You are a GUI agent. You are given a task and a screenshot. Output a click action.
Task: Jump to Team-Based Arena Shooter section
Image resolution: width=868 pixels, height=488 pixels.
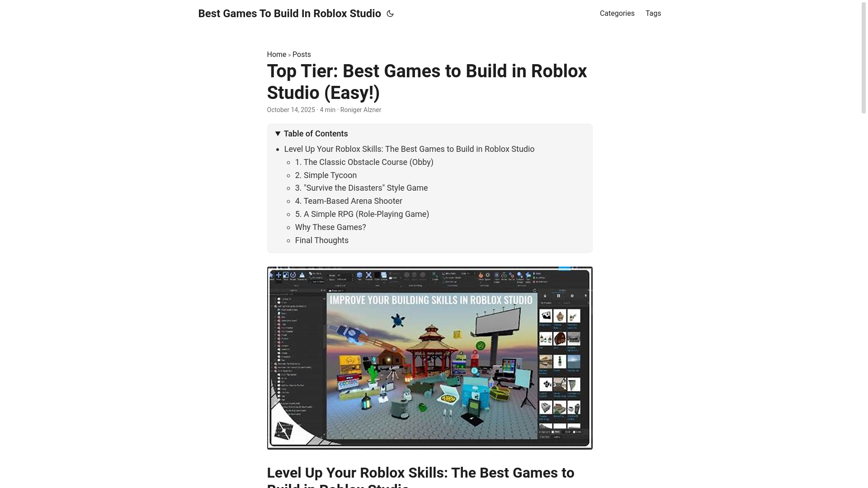(x=349, y=201)
